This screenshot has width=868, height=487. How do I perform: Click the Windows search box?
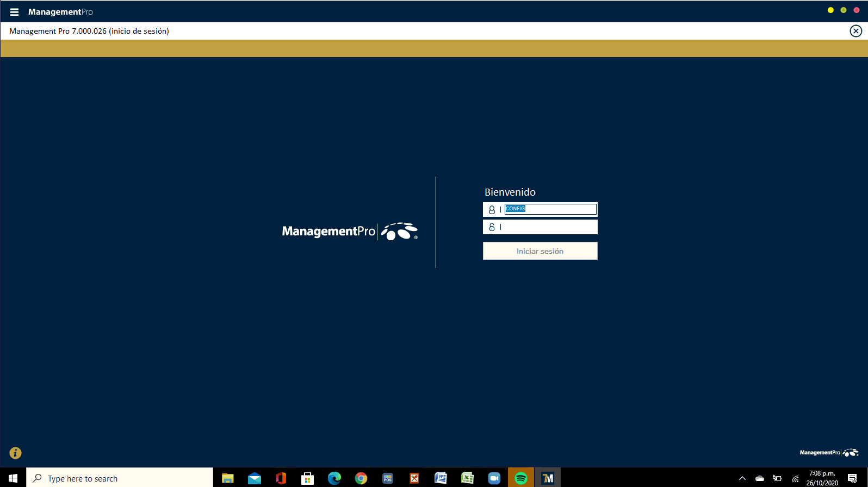(x=120, y=478)
